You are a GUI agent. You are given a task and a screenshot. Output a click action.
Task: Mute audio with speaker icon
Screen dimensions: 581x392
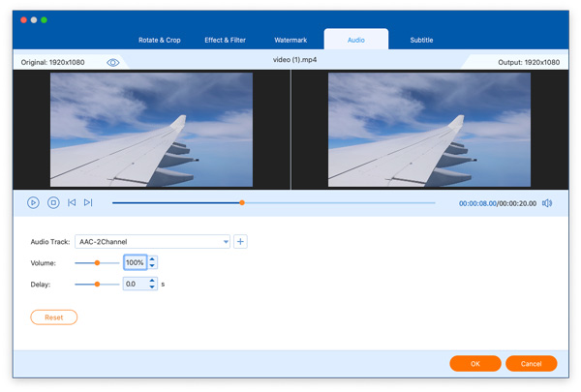pyautogui.click(x=547, y=203)
